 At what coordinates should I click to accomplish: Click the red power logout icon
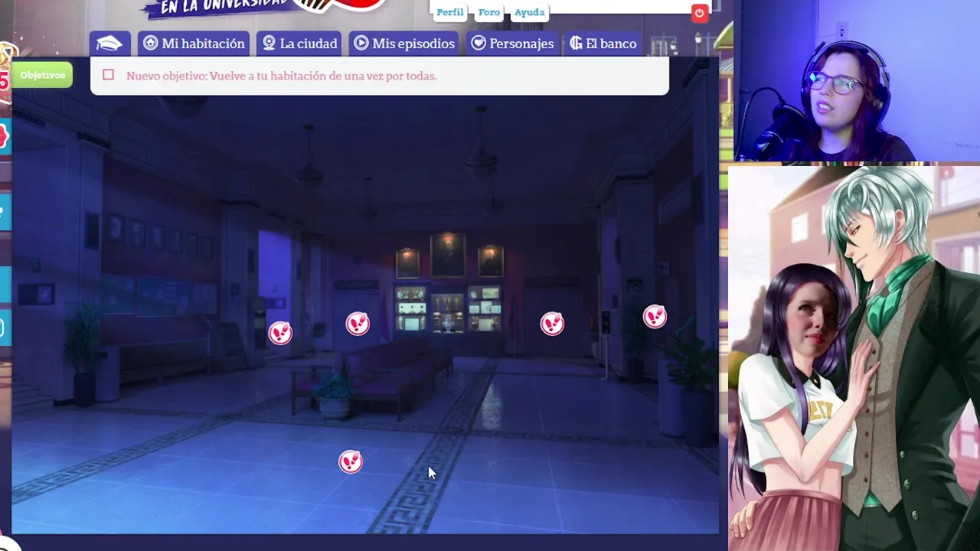click(699, 13)
